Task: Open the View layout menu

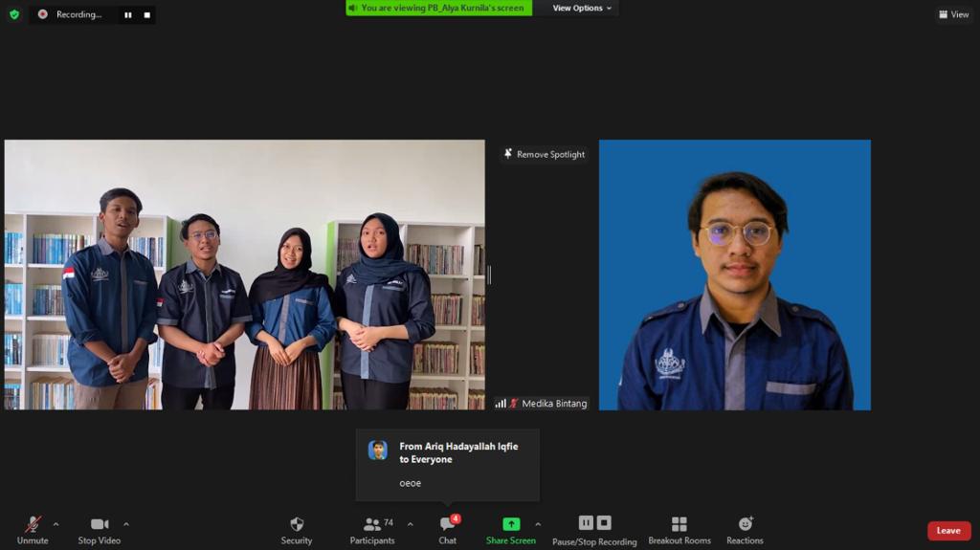Action: point(954,14)
